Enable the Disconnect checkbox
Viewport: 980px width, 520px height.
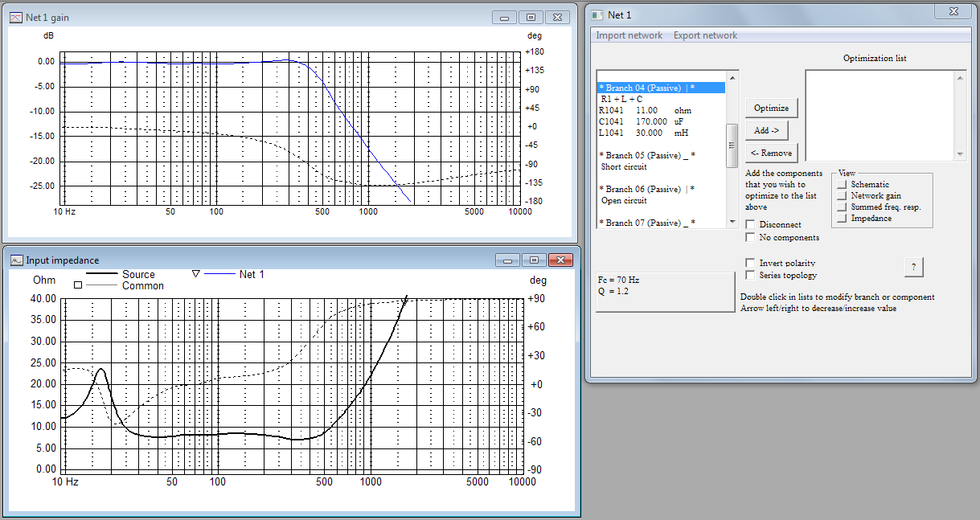pos(751,225)
